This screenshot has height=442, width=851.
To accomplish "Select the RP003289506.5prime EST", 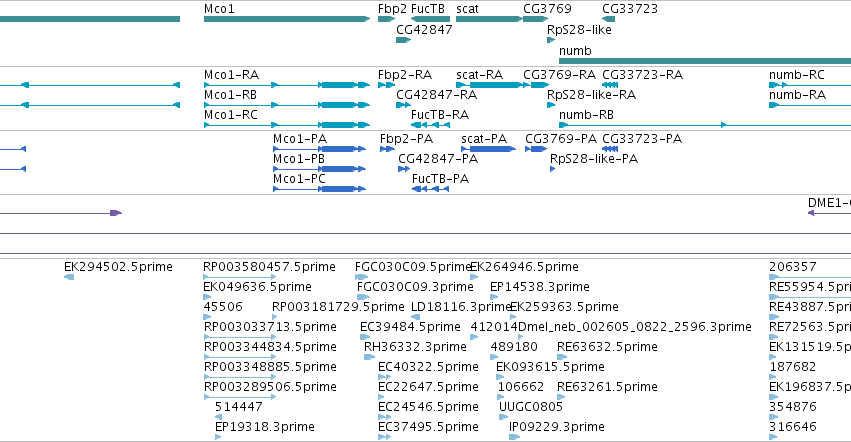I will tap(239, 397).
